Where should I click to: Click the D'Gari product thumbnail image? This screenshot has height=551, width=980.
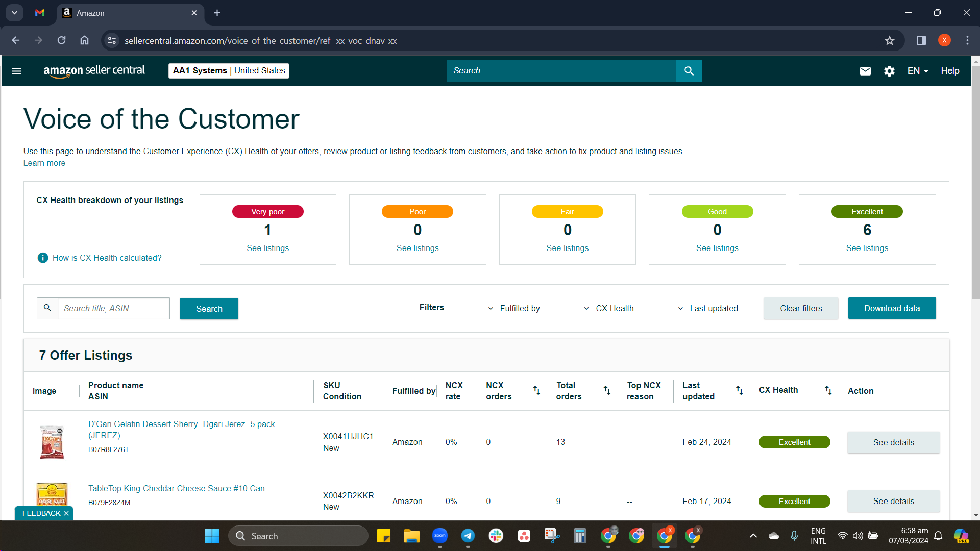52,442
